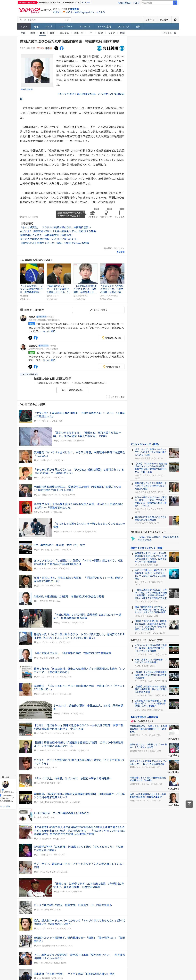The image size is (196, 980).
Task: Select the スポーツ category tab
Action: tap(78, 33)
